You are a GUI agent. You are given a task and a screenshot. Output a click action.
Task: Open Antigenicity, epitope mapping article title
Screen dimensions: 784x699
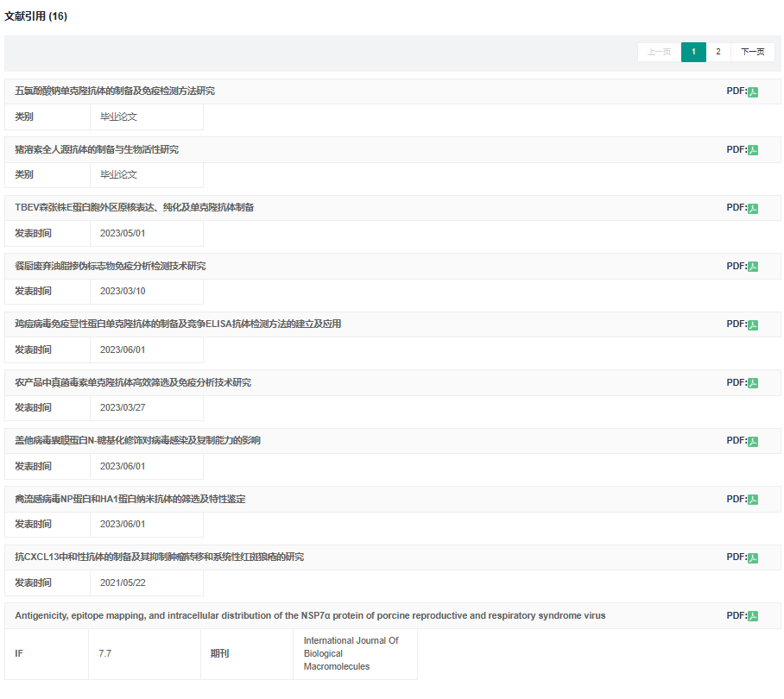click(310, 616)
